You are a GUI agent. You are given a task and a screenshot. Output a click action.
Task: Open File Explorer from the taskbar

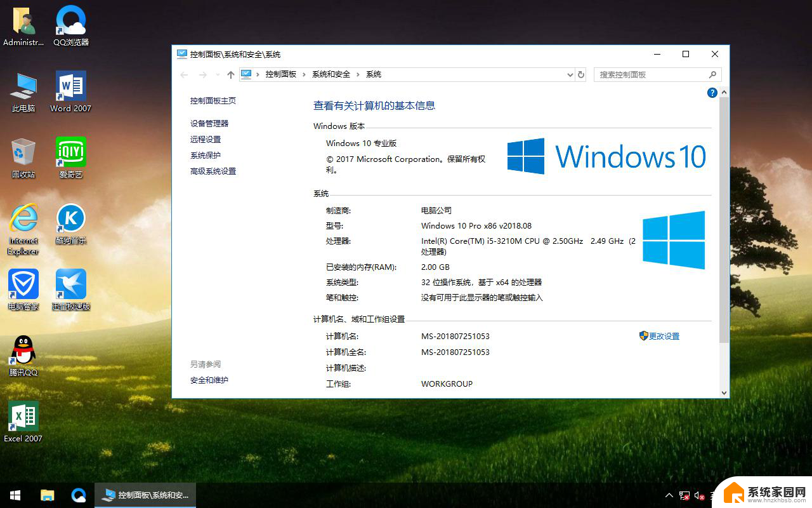(48, 495)
